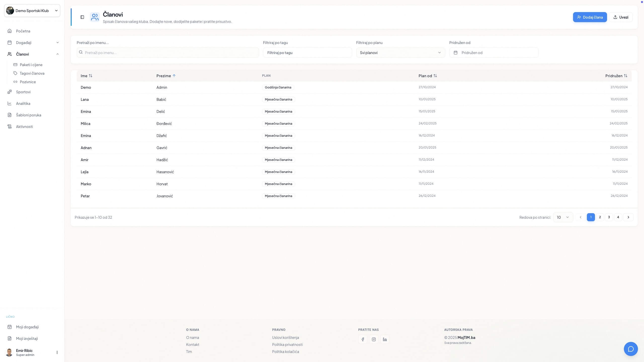Open the Instagram social icon

click(374, 339)
